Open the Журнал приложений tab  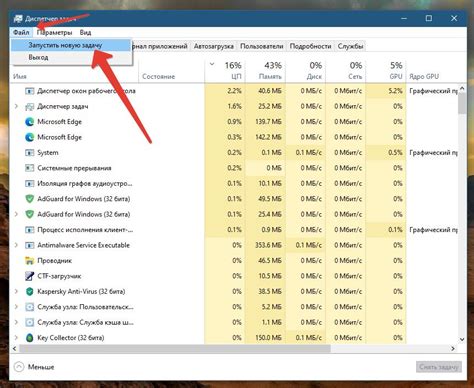click(x=161, y=46)
